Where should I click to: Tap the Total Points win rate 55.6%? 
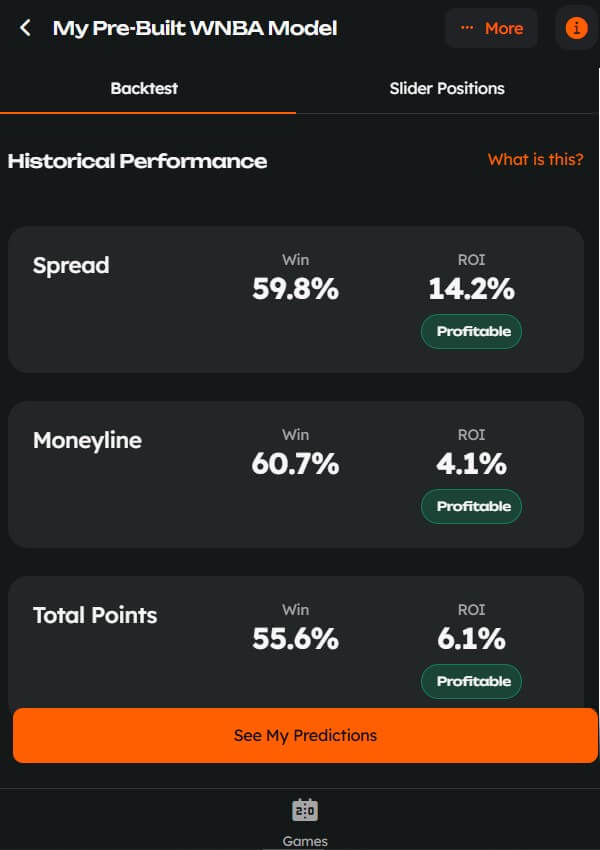coord(295,638)
